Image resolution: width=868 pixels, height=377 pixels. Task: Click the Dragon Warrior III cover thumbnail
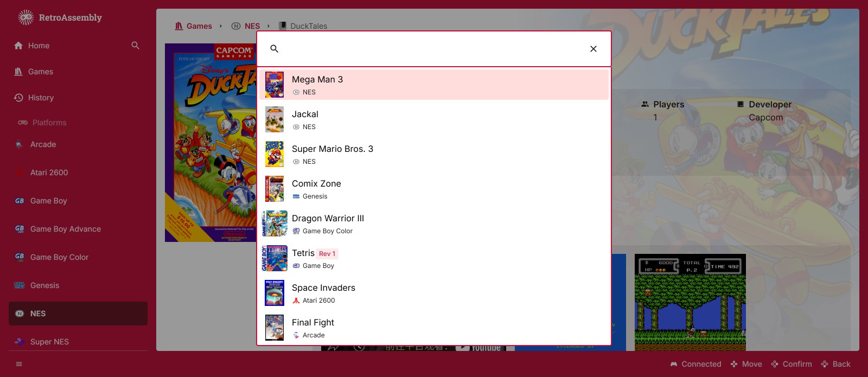click(x=275, y=223)
